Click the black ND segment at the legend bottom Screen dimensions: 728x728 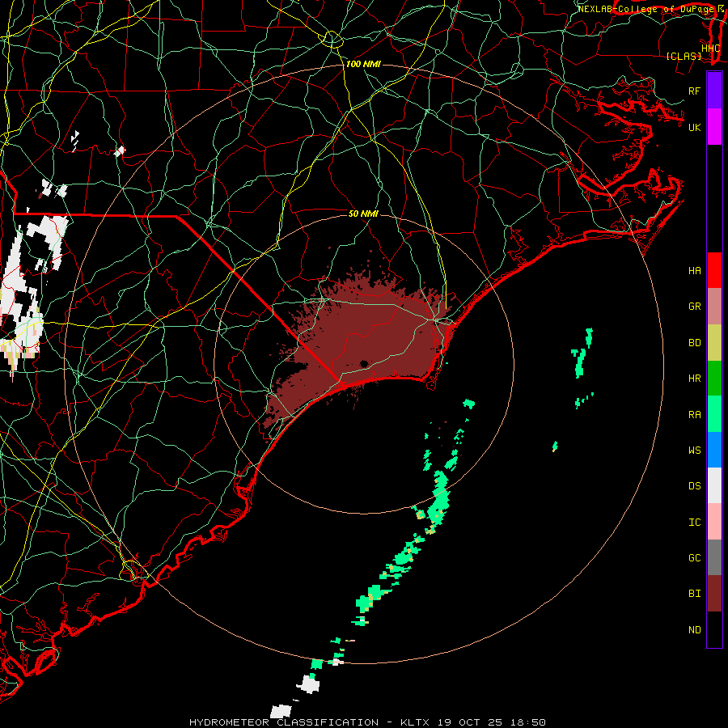[714, 629]
